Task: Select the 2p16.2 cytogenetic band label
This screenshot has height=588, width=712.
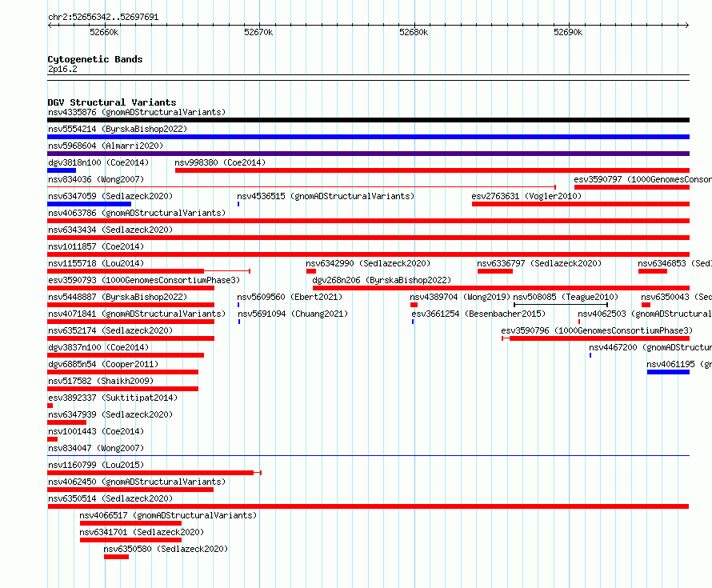Action: [62, 69]
